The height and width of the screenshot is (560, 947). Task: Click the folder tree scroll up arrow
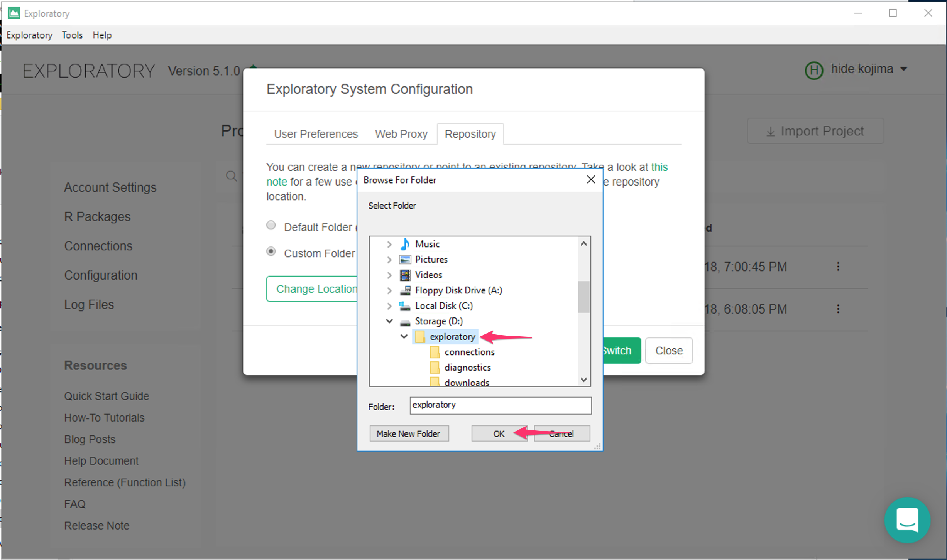583,243
